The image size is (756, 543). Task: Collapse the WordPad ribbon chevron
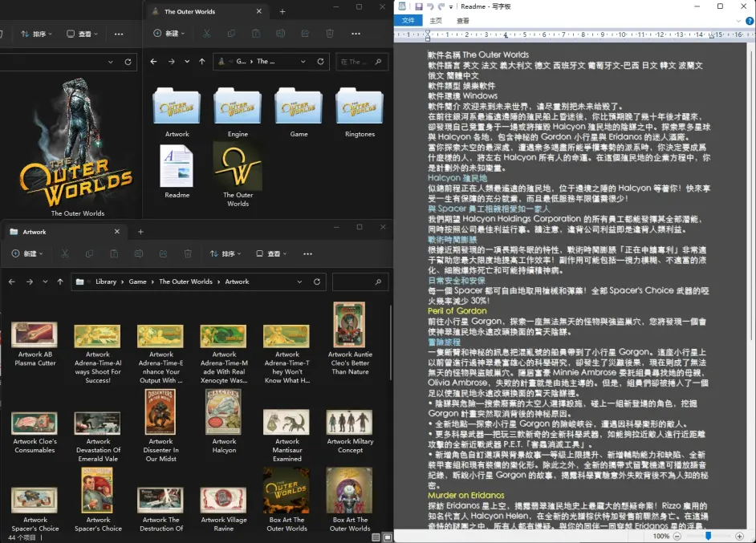pyautogui.click(x=738, y=21)
